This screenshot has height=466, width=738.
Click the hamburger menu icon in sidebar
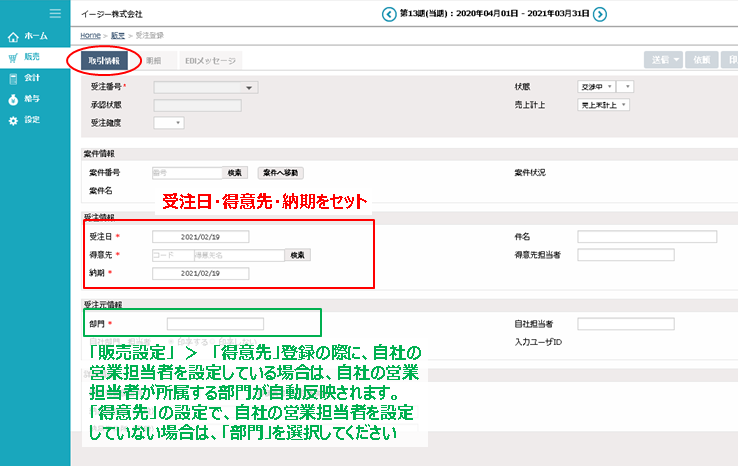pos(55,13)
